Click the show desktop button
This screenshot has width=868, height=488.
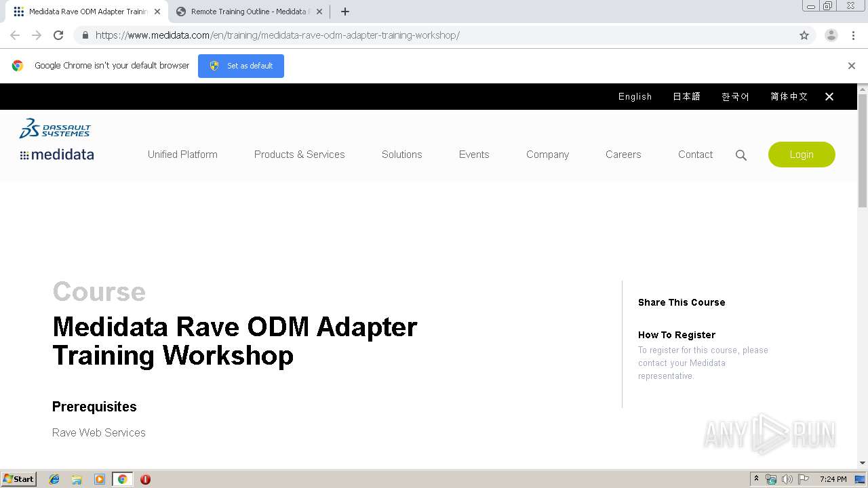click(860, 479)
